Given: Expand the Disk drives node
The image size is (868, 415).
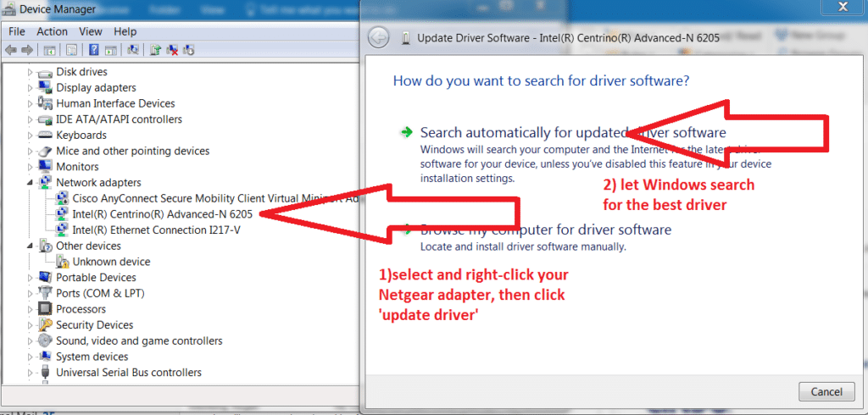Looking at the screenshot, I should pyautogui.click(x=31, y=72).
